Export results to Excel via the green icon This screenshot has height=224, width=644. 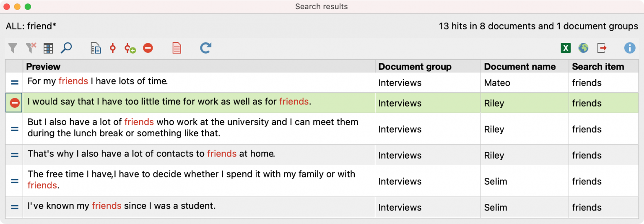tap(566, 48)
